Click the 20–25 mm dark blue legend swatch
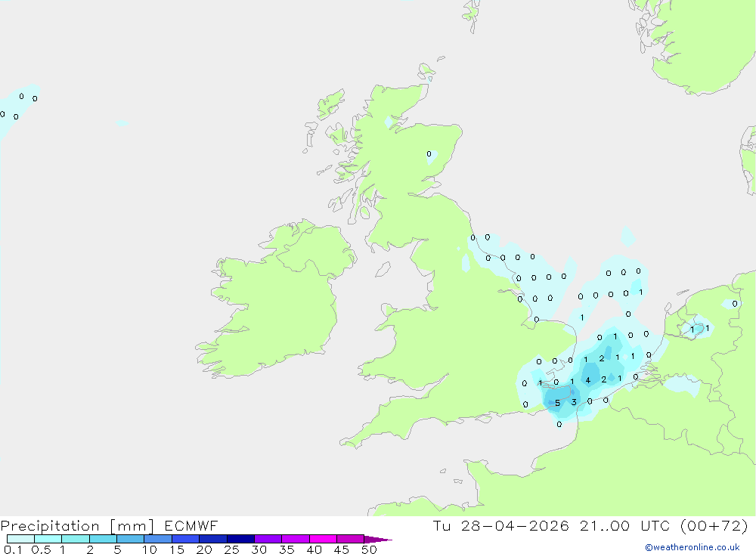The image size is (756, 554). click(x=213, y=539)
